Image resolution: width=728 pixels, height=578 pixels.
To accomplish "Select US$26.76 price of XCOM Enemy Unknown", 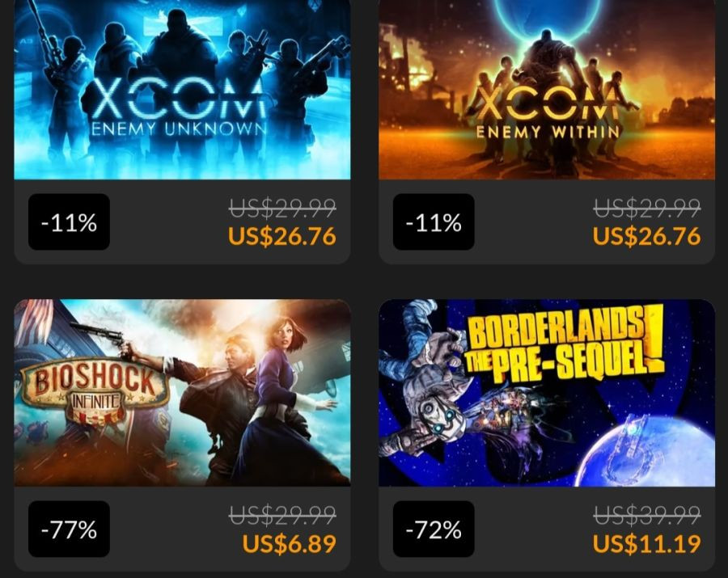I will pyautogui.click(x=281, y=236).
